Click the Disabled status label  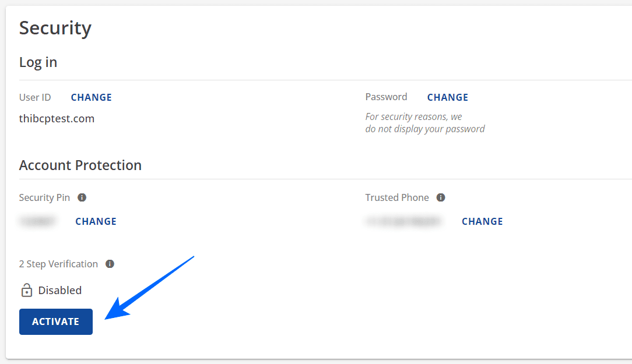coord(60,290)
